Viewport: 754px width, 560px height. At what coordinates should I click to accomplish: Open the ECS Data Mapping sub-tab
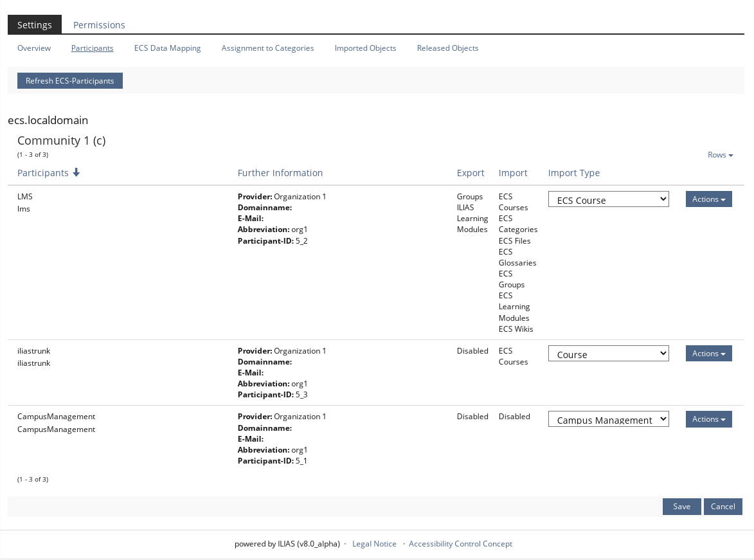coord(167,48)
